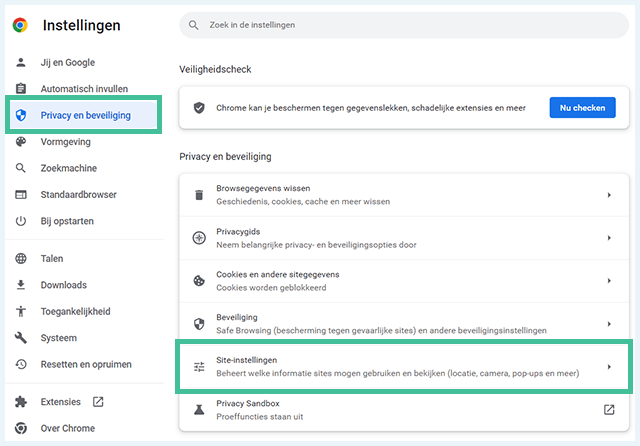This screenshot has width=640, height=446.
Task: Click the external link icon next to Extensies
Action: click(x=98, y=402)
